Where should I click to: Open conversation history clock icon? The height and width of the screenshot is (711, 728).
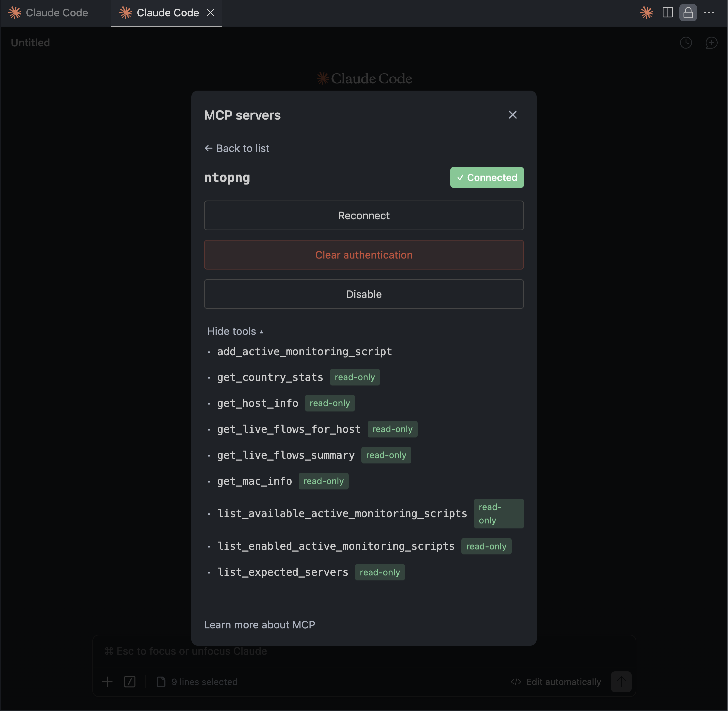686,43
